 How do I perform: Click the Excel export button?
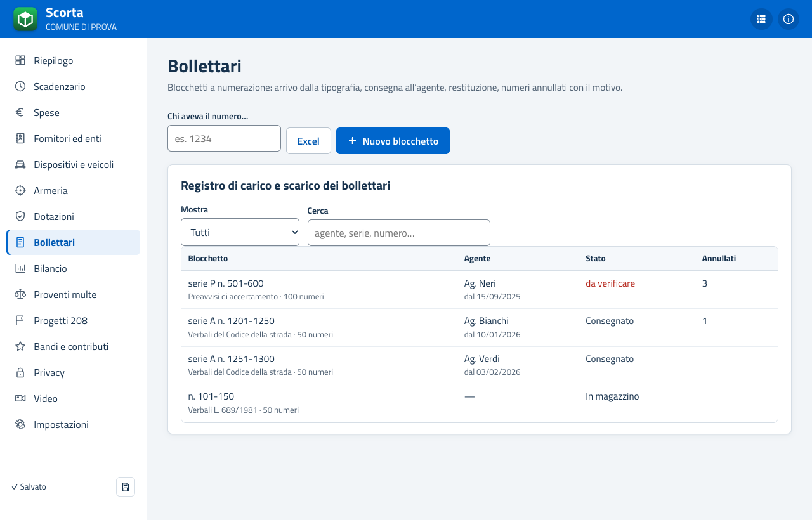pos(308,141)
